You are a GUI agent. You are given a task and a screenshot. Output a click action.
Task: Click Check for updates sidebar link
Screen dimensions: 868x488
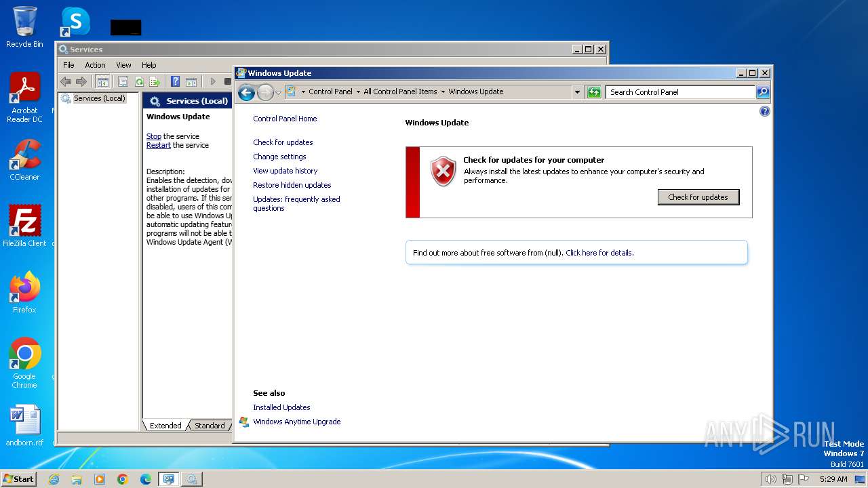tap(283, 142)
